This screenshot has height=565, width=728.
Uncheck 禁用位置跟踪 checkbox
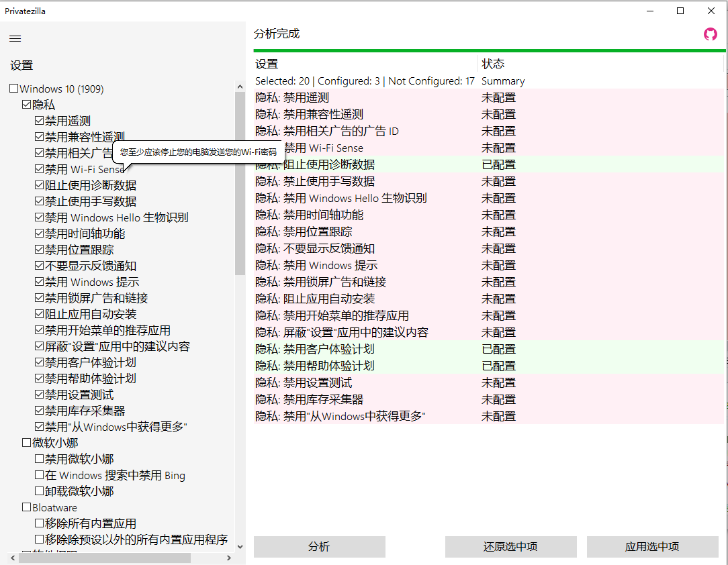tap(40, 250)
